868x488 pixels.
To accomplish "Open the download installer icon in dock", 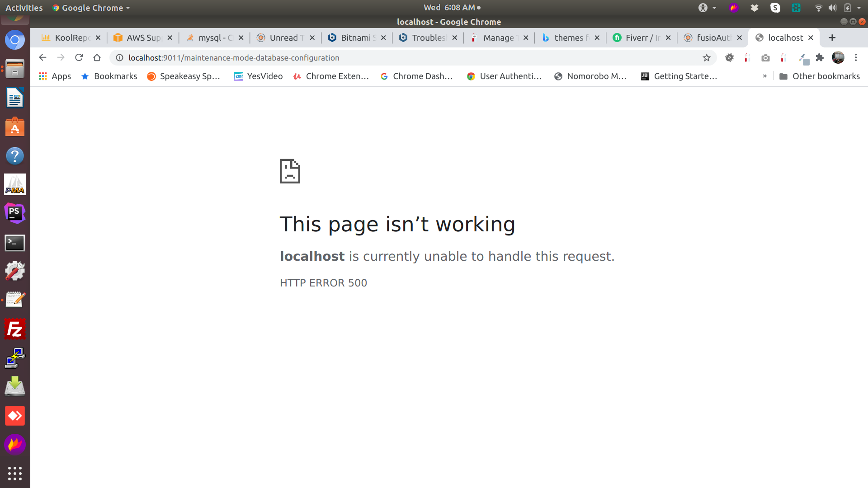I will (15, 387).
